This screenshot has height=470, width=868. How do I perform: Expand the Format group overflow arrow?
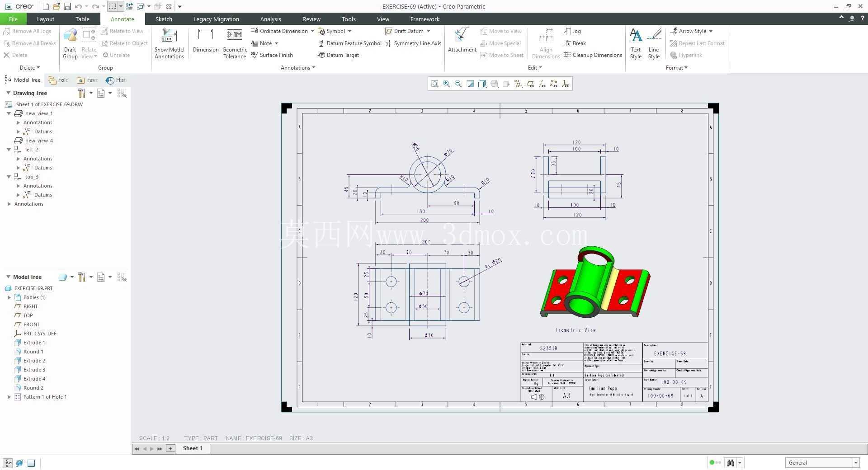coord(686,68)
